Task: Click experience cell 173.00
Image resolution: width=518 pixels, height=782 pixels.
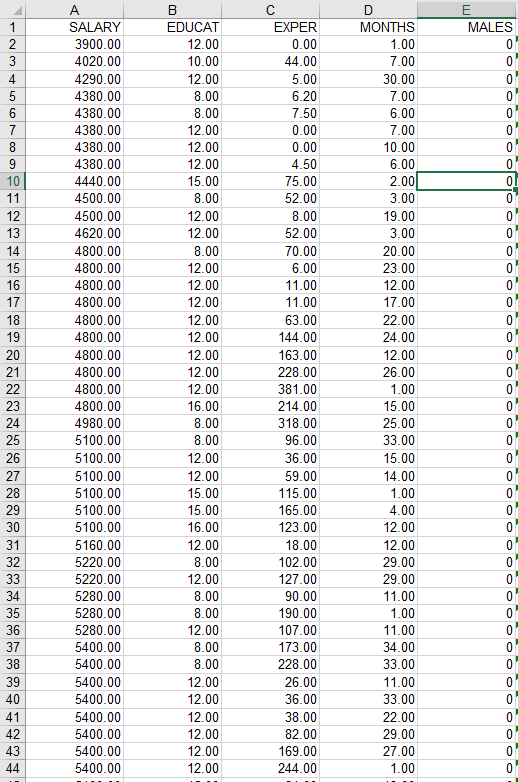Action: pyautogui.click(x=270, y=647)
